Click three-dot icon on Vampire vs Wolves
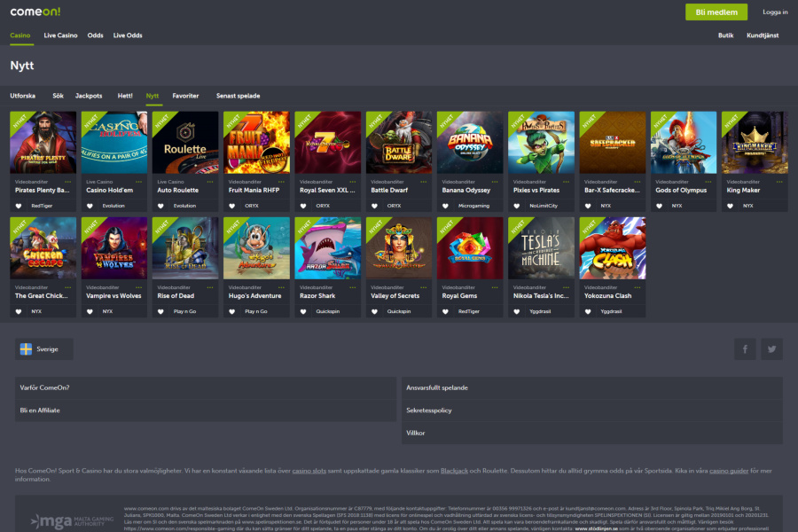The height and width of the screenshot is (532, 798). [139, 287]
